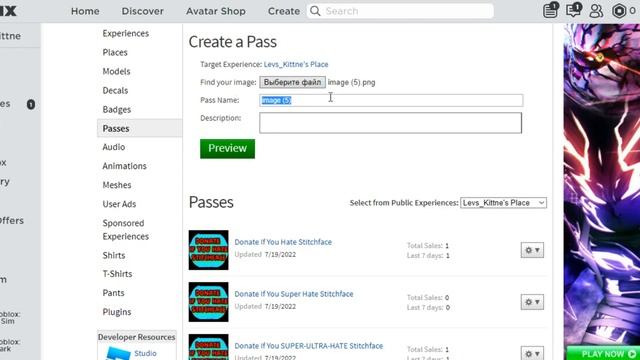640x360 pixels.
Task: Open Donate If You Hate Stitchface link
Action: coord(283,242)
